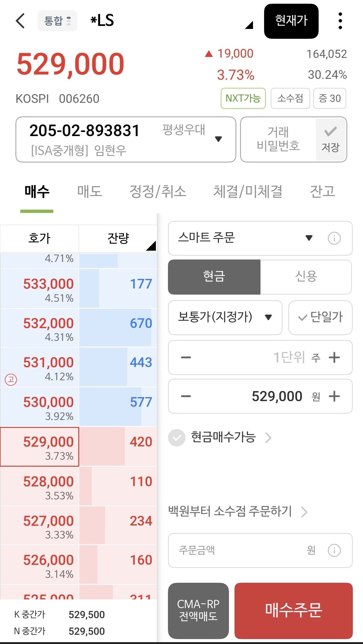Open the 잔고 tab
This screenshot has height=644, width=363.
pyautogui.click(x=323, y=191)
